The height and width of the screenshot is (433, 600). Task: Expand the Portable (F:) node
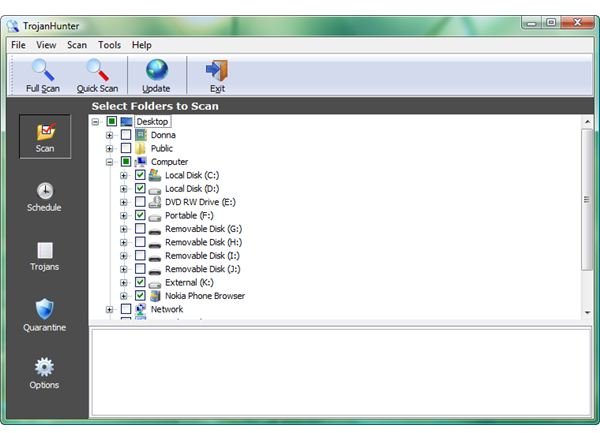point(124,216)
